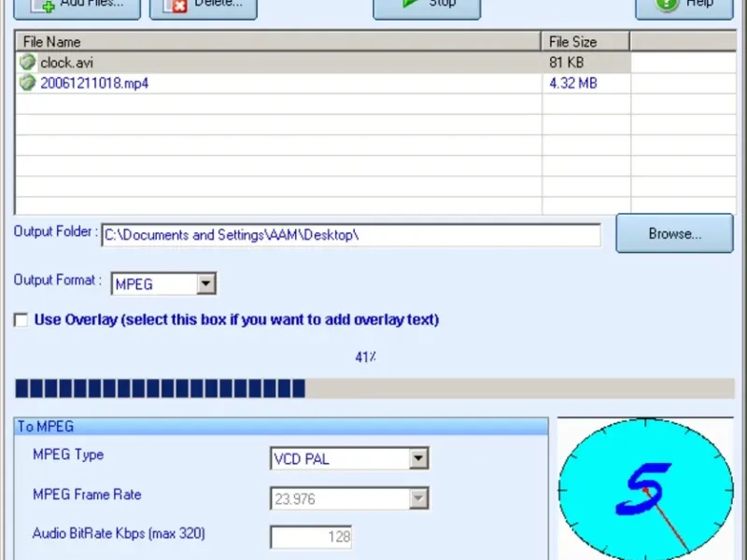This screenshot has height=560, width=747.
Task: Stop the conversion with the Stop button
Action: pos(427,8)
